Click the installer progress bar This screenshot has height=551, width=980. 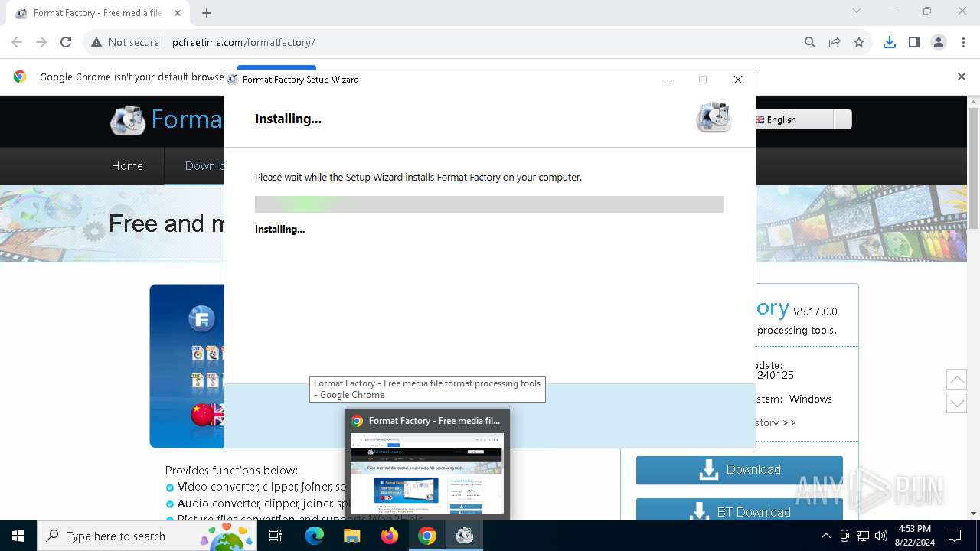tap(489, 204)
